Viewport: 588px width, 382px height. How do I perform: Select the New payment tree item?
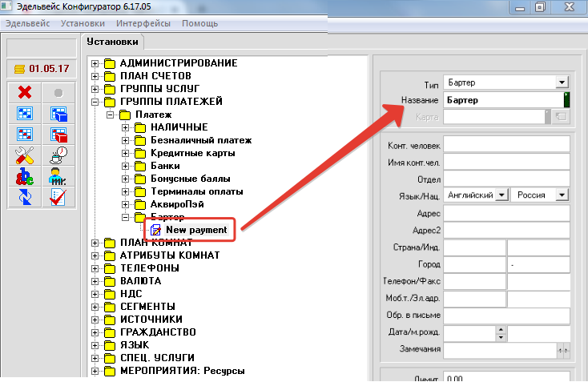tap(195, 231)
